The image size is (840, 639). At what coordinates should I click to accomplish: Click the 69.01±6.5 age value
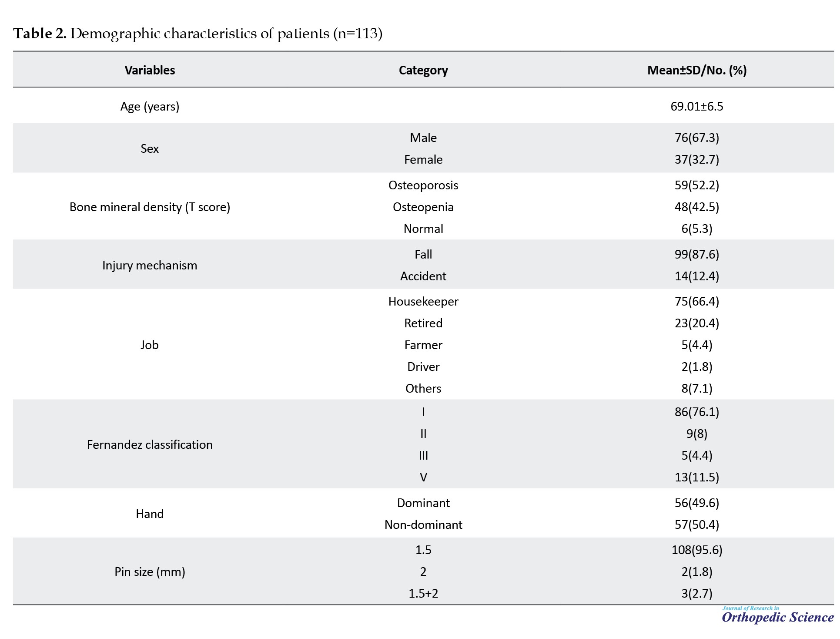coord(697,106)
